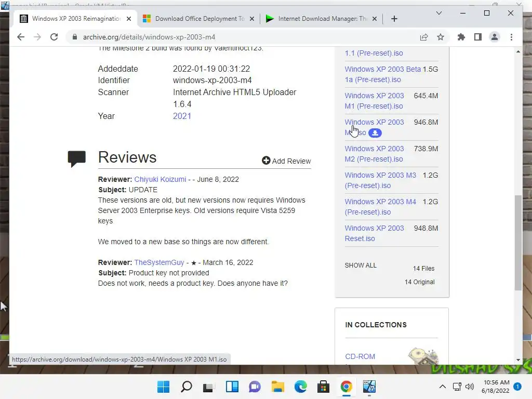Click SHOW ALL files link
The height and width of the screenshot is (399, 532).
[x=361, y=265]
